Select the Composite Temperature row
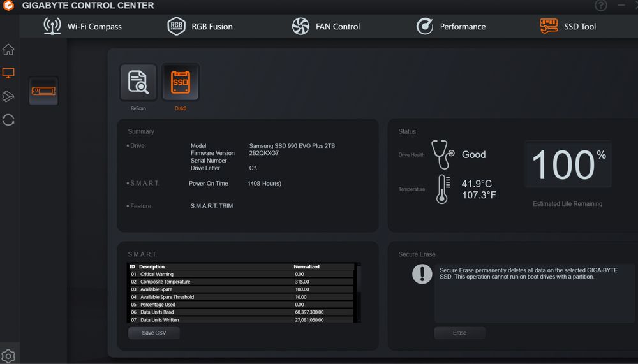This screenshot has height=364, width=638. tap(242, 281)
